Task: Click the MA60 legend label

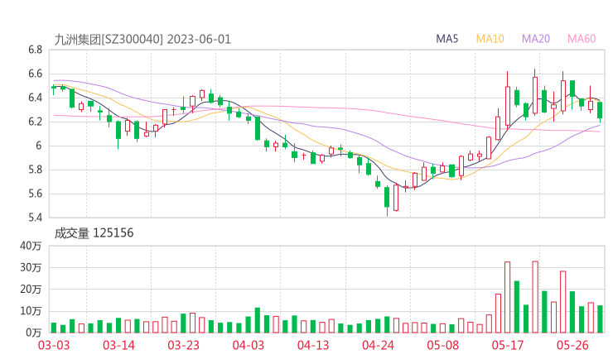Action: (582, 39)
